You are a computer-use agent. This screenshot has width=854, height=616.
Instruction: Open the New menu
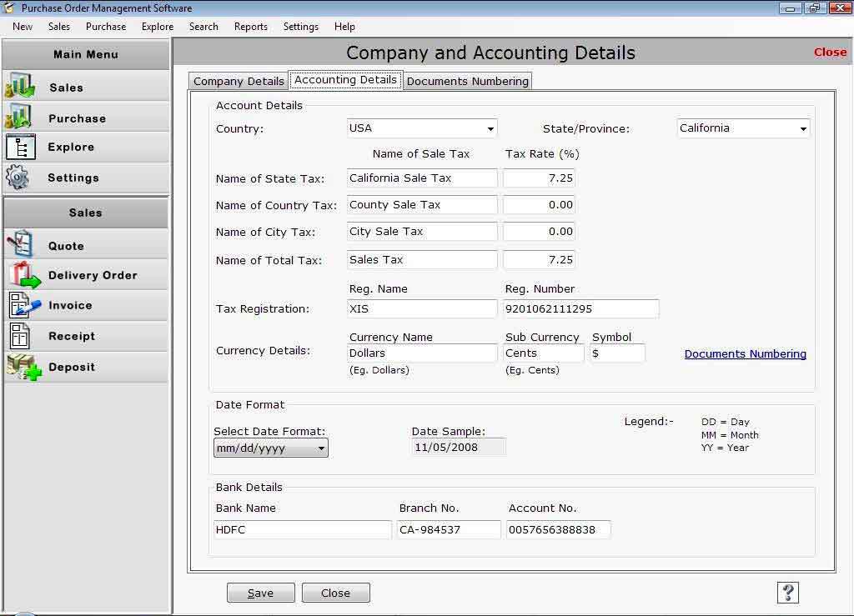click(23, 26)
